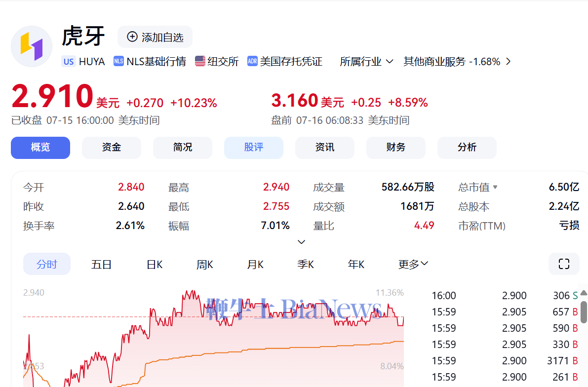Click the US market badge icon
Viewport: 588px width, 387px height.
coord(69,62)
